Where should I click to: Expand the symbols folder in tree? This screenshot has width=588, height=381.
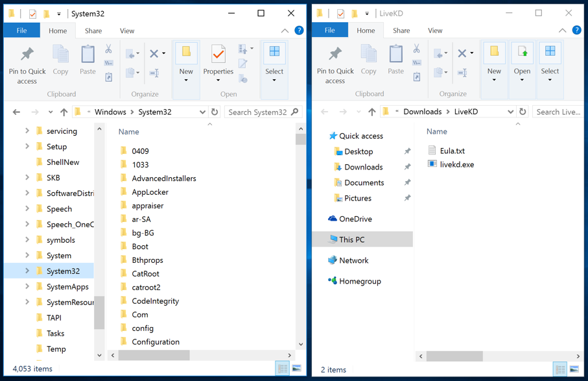click(27, 240)
